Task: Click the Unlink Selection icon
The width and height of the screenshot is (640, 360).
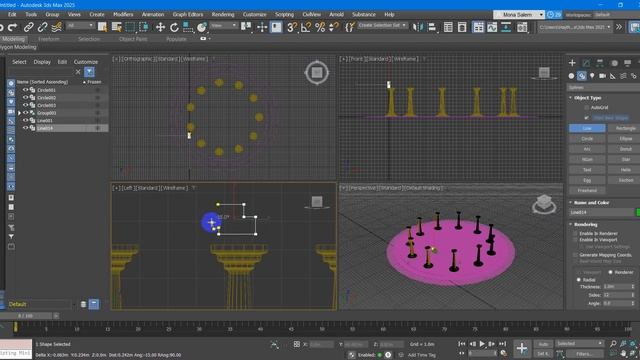Action: tap(42, 27)
